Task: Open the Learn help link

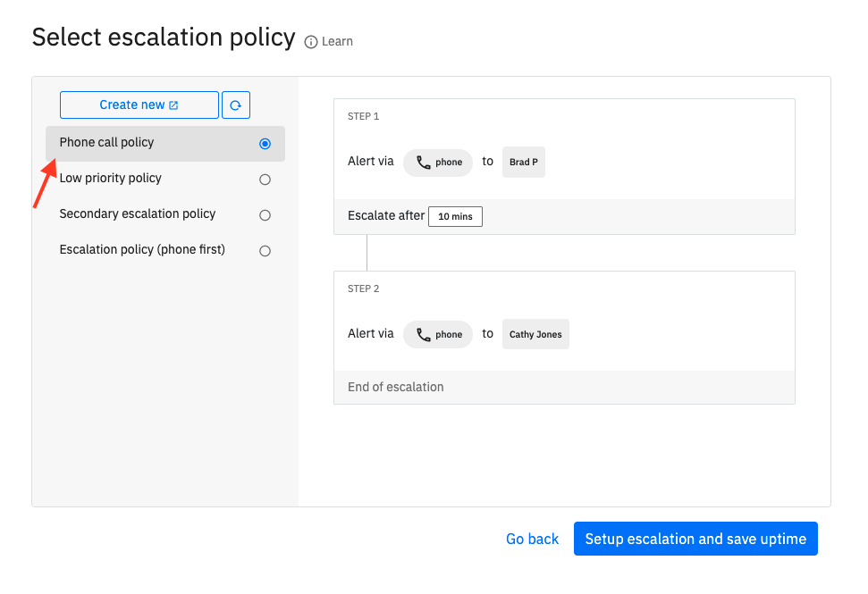Action: coord(337,41)
